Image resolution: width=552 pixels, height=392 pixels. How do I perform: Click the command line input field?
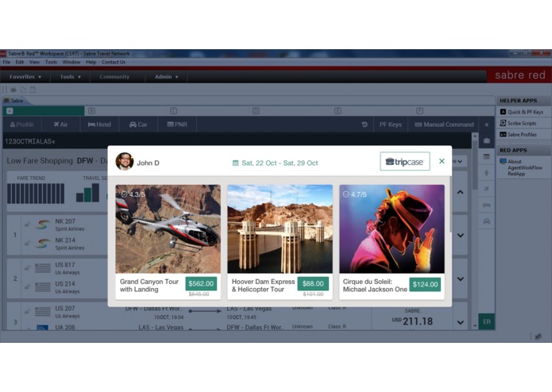[x=237, y=141]
